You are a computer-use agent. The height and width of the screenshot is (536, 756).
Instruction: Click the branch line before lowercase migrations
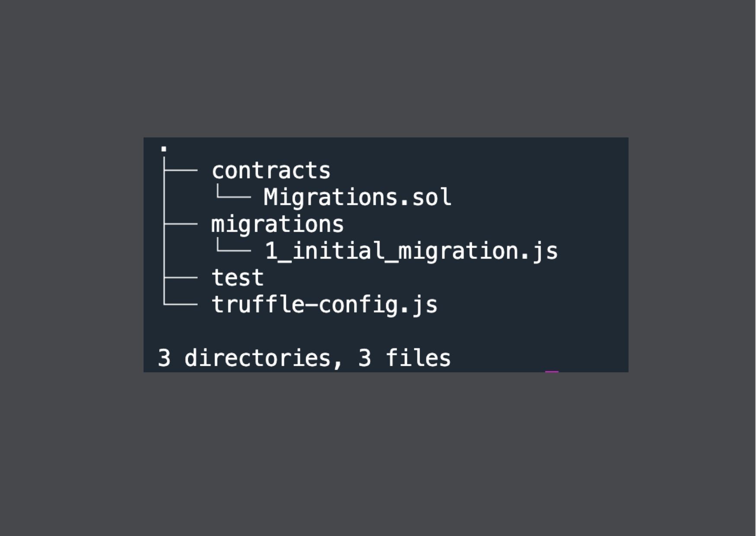pyautogui.click(x=181, y=224)
